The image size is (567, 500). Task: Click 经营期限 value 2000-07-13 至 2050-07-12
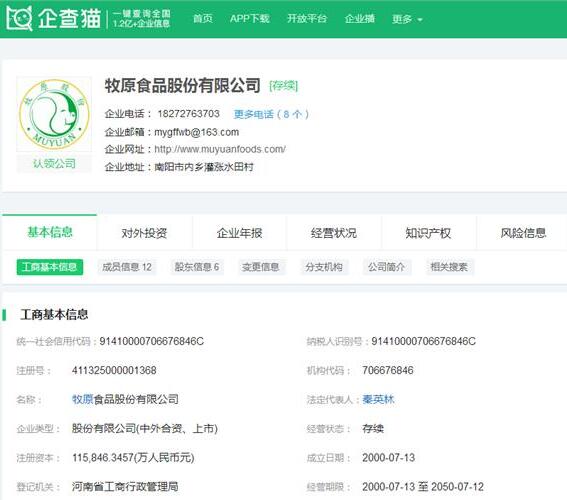coord(423,487)
